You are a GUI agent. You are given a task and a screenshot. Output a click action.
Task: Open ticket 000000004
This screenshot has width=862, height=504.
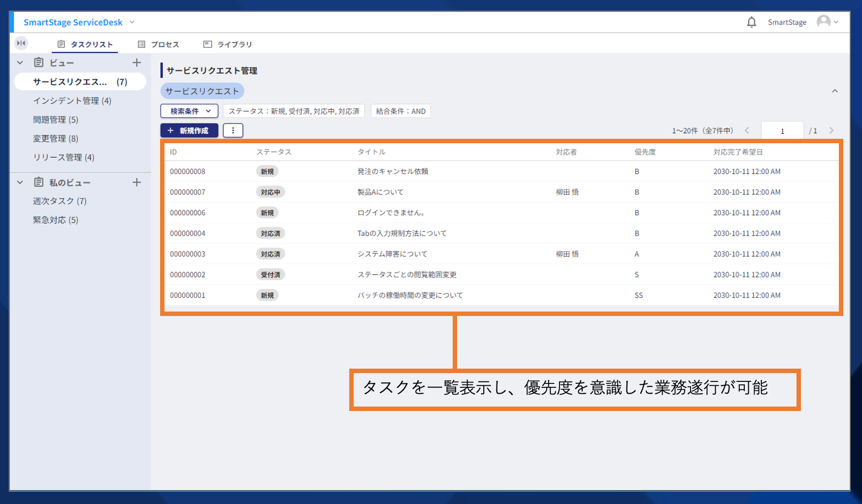188,233
